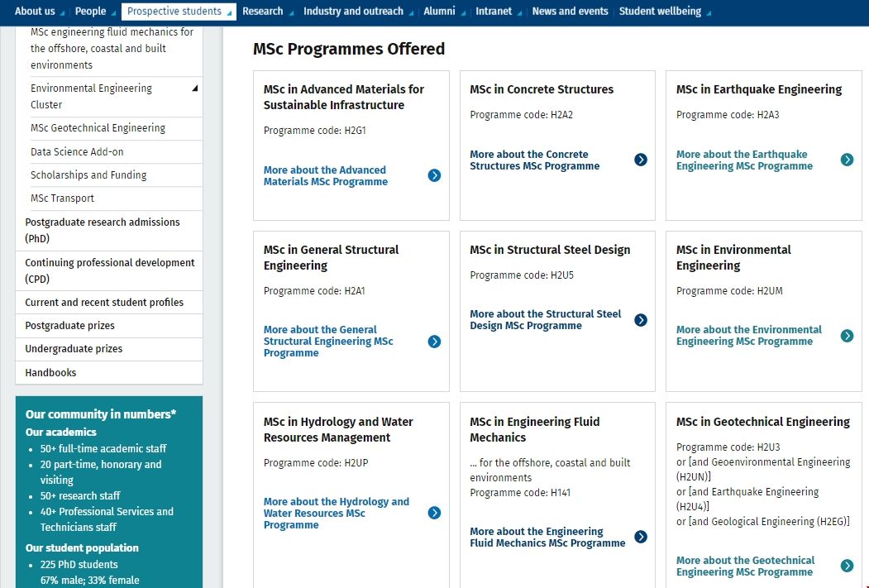Click arrow icon in Geotechnical Engineering card

coord(847,566)
